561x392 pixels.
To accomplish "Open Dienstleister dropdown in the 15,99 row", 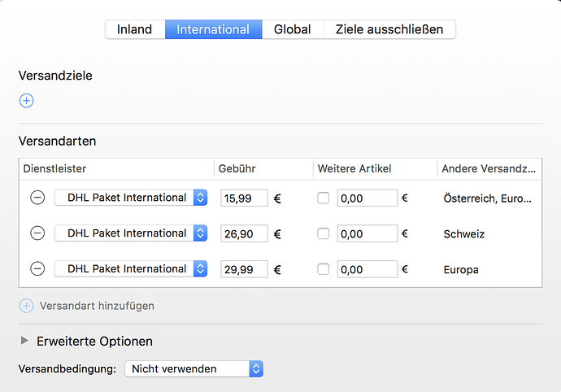I will click(131, 198).
